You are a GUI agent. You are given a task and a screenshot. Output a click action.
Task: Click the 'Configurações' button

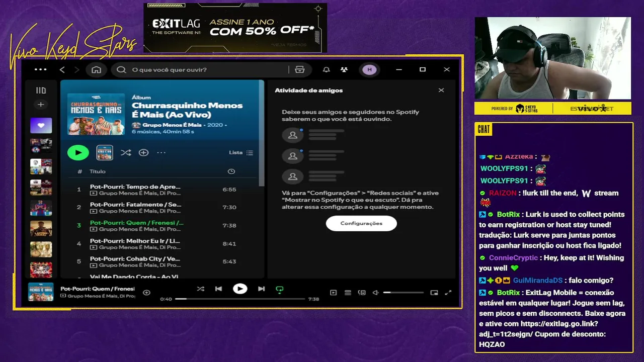(x=361, y=223)
